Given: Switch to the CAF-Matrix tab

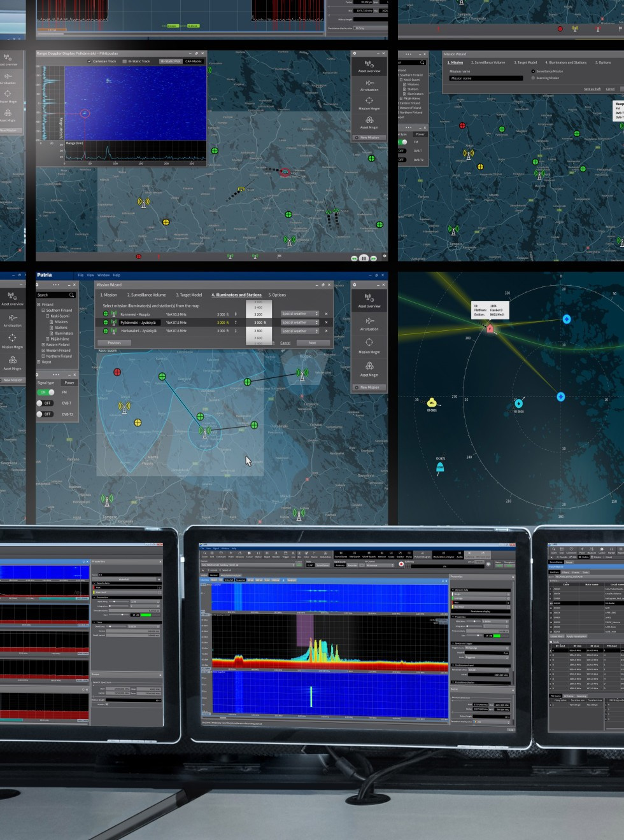Looking at the screenshot, I should [x=194, y=61].
